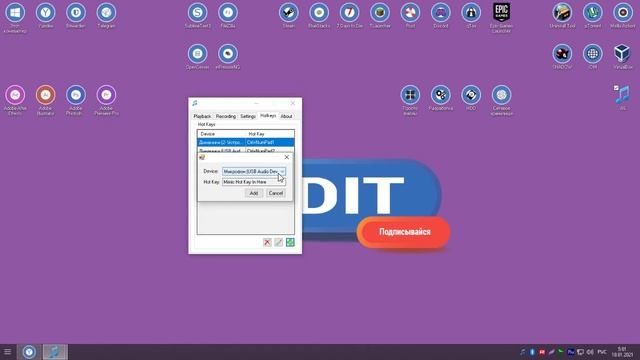The height and width of the screenshot is (360, 640).
Task: Open the Adobe Illustrator icon
Action: (46, 100)
